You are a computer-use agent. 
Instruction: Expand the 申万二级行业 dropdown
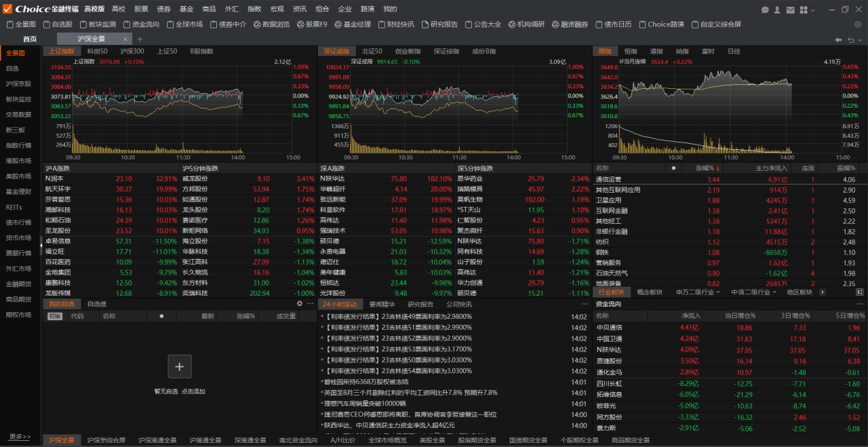tap(698, 292)
